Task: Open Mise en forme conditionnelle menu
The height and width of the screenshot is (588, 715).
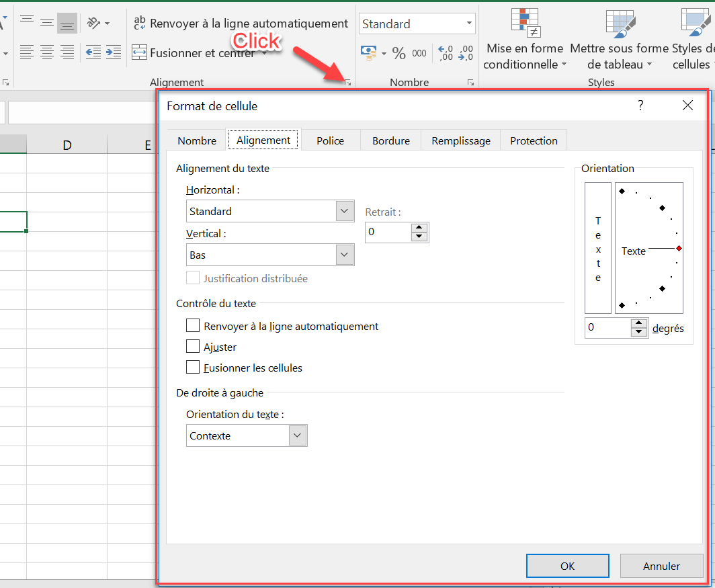Action: point(524,39)
